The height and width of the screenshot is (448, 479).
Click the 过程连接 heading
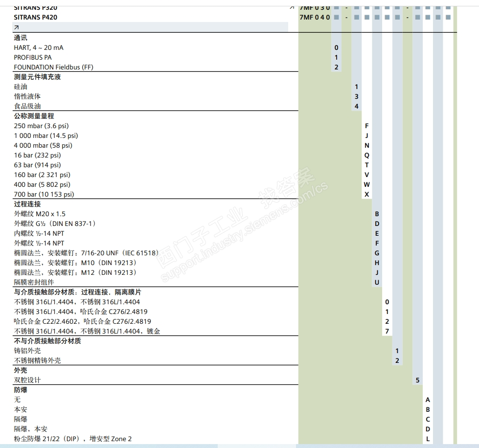pos(27,204)
